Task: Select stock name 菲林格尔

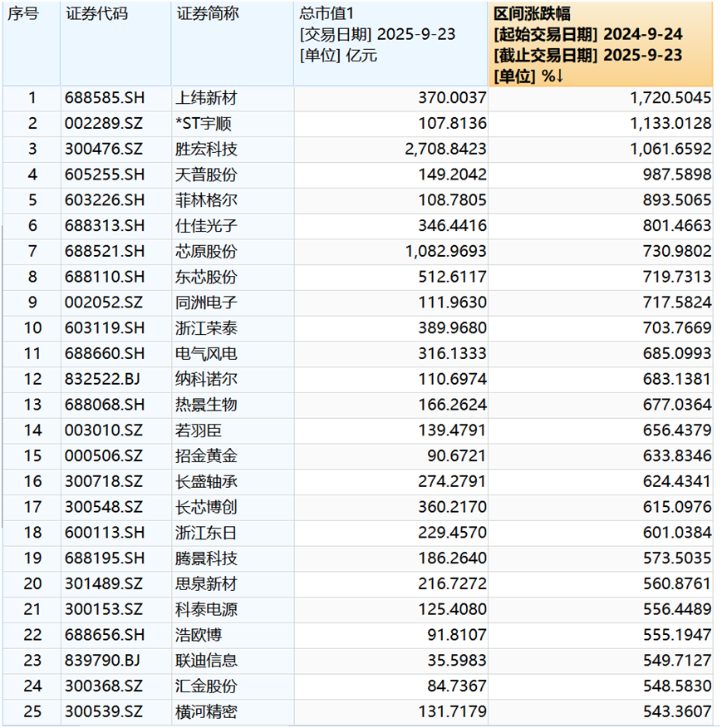Action: [206, 200]
